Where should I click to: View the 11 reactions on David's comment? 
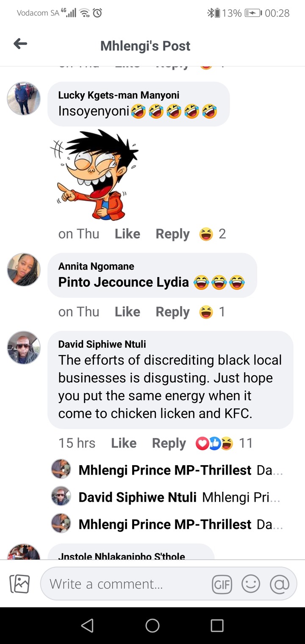tap(224, 443)
